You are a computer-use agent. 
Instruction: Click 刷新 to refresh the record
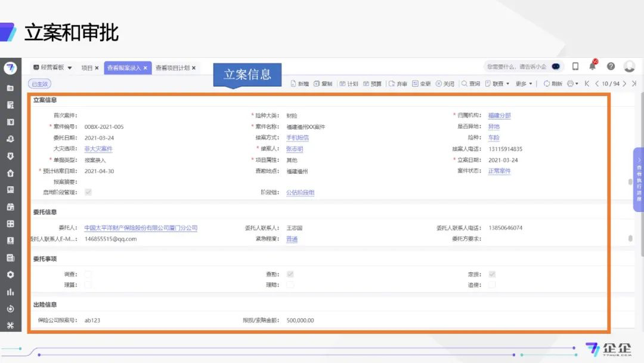553,84
